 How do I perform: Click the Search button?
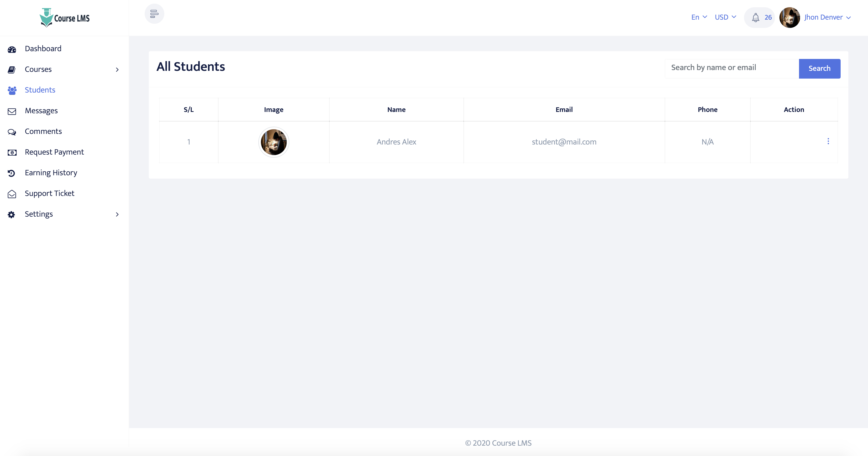click(819, 69)
